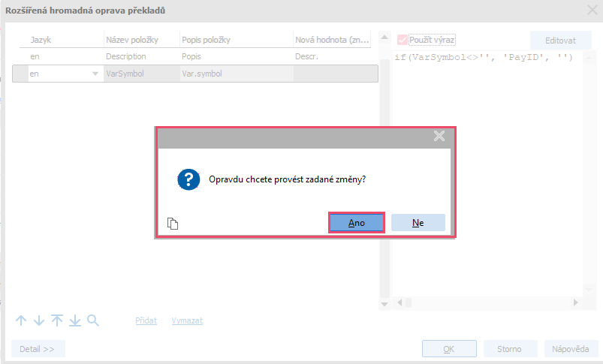Screen dimensions: 603x364
Task: Click the magnifier search icon
Action: pos(93,320)
